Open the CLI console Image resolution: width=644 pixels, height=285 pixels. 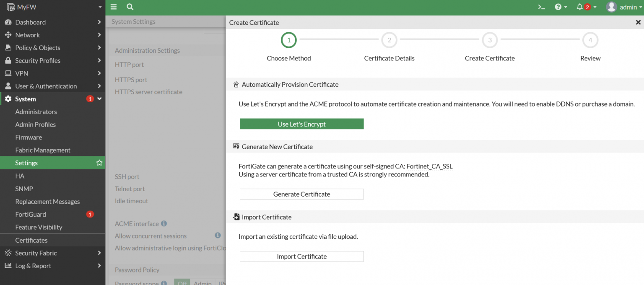coord(541,7)
